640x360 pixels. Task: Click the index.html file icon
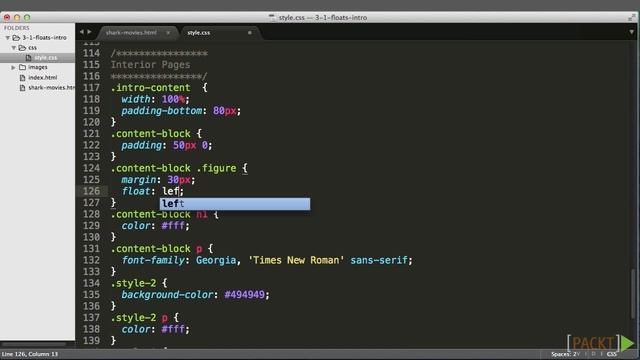tap(23, 78)
